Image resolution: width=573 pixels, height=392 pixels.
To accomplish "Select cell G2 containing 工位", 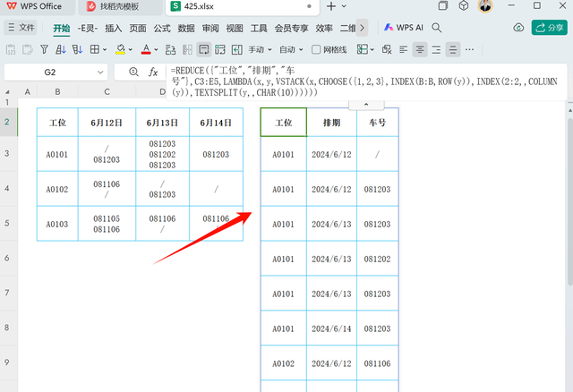I will point(284,123).
